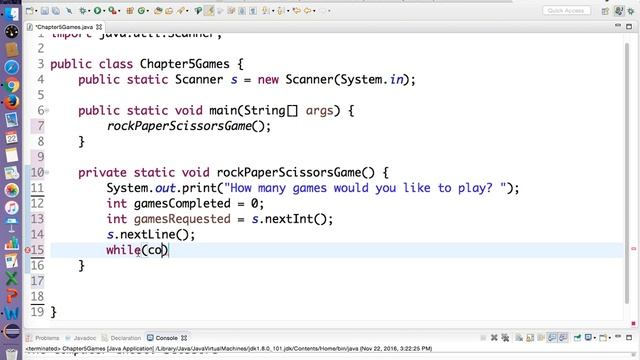Click the editor vertical scrollbar
The height and width of the screenshot is (360, 640).
tap(627, 173)
